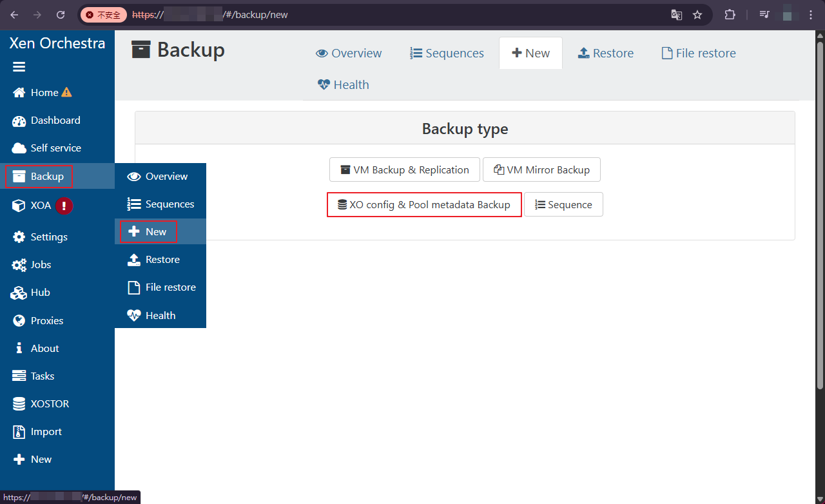Open the translate page icon
Image resolution: width=825 pixels, height=504 pixels.
pos(676,15)
